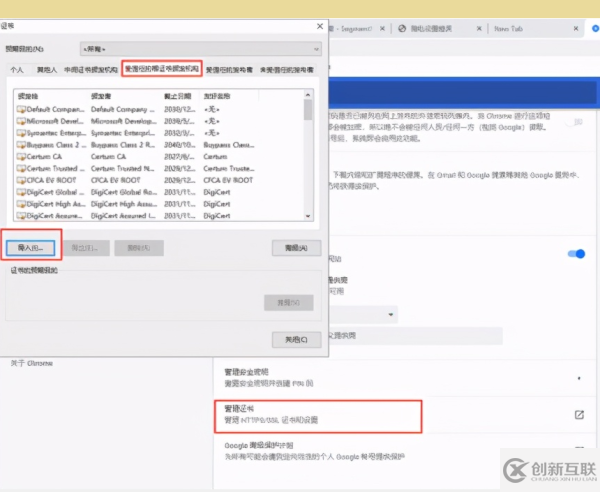Click friendly name cell 'CFCA EV ROOT'

pos(228,180)
